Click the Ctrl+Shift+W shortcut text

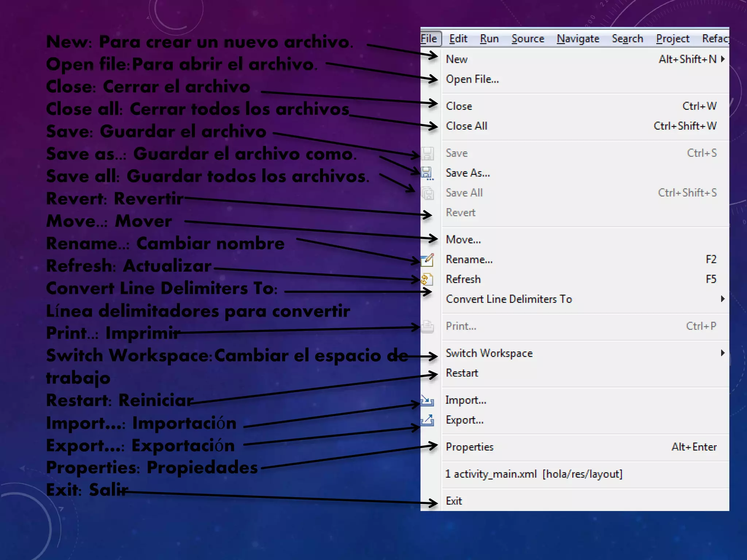click(x=685, y=126)
